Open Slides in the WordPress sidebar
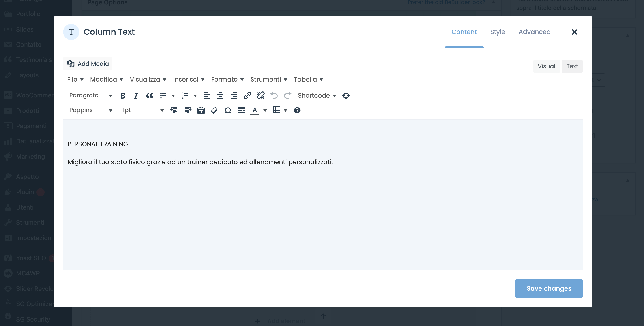The height and width of the screenshot is (326, 644). (24, 29)
